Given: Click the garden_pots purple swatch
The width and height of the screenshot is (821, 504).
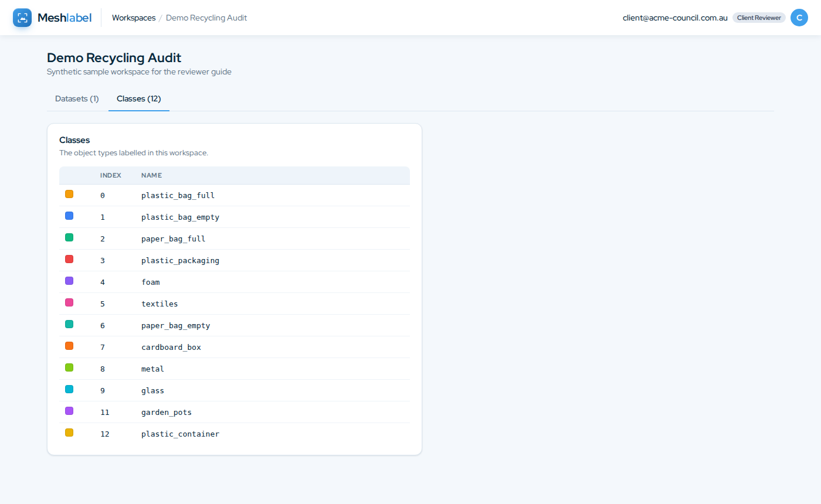Looking at the screenshot, I should pos(69,411).
